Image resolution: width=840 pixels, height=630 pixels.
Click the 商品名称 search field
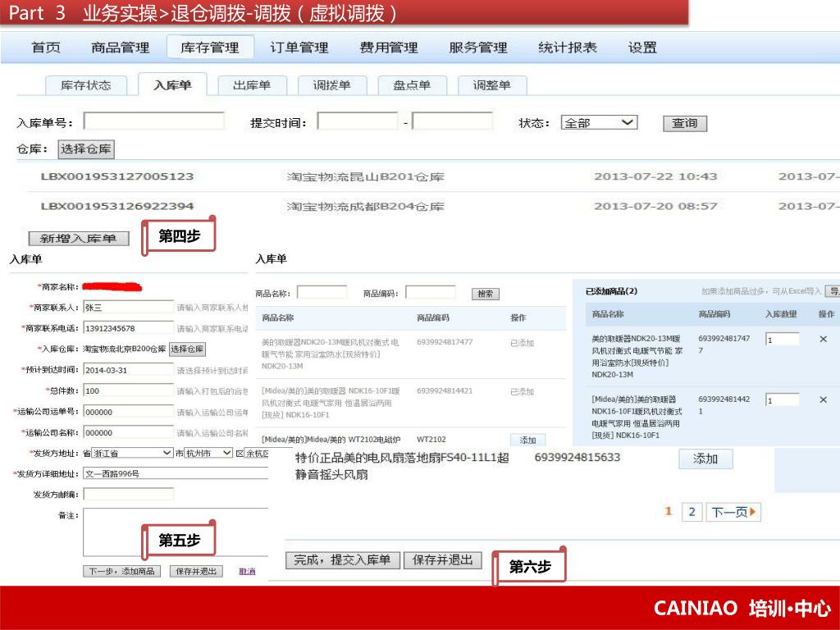(x=322, y=293)
